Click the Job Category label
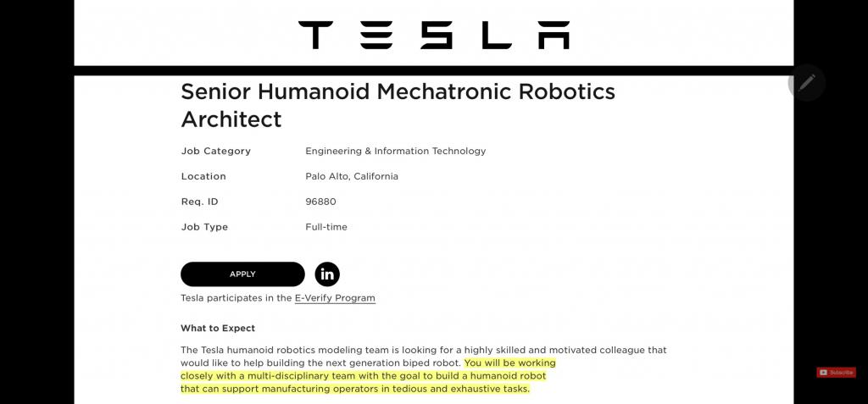 [216, 151]
